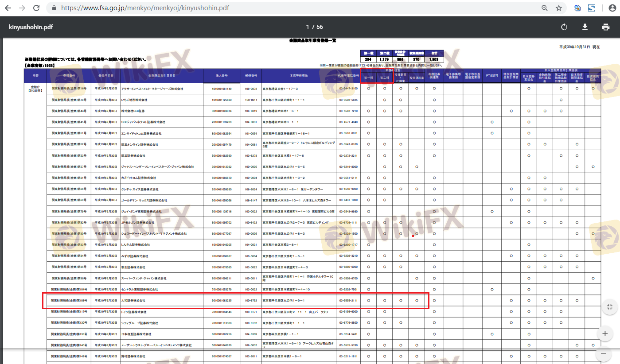
Task: Download the kinyushohin.pdf file
Action: (x=585, y=27)
